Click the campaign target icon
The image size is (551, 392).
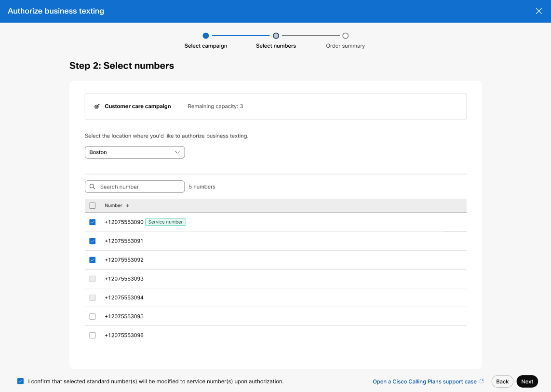pyautogui.click(x=97, y=106)
